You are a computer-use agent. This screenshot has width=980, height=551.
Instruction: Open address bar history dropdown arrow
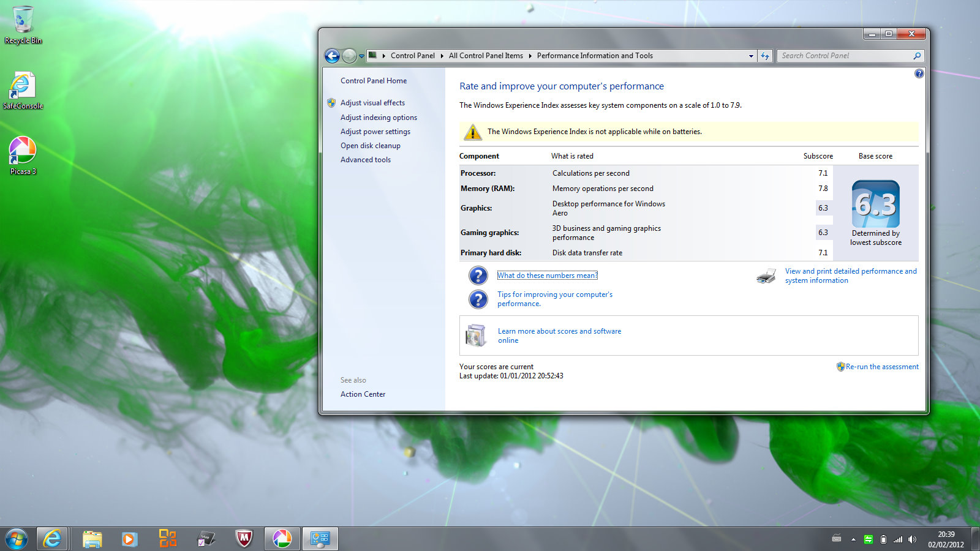(x=751, y=56)
